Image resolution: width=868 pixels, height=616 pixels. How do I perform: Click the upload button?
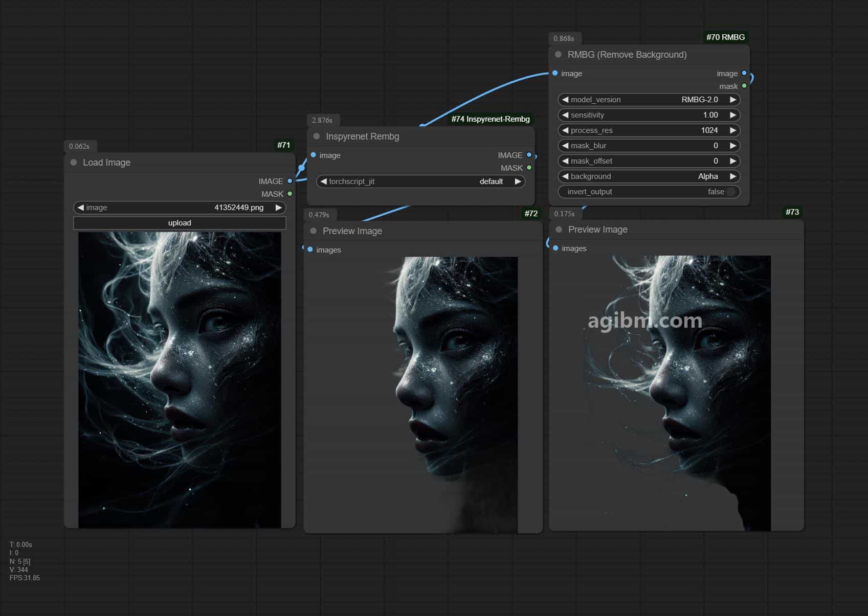click(180, 223)
